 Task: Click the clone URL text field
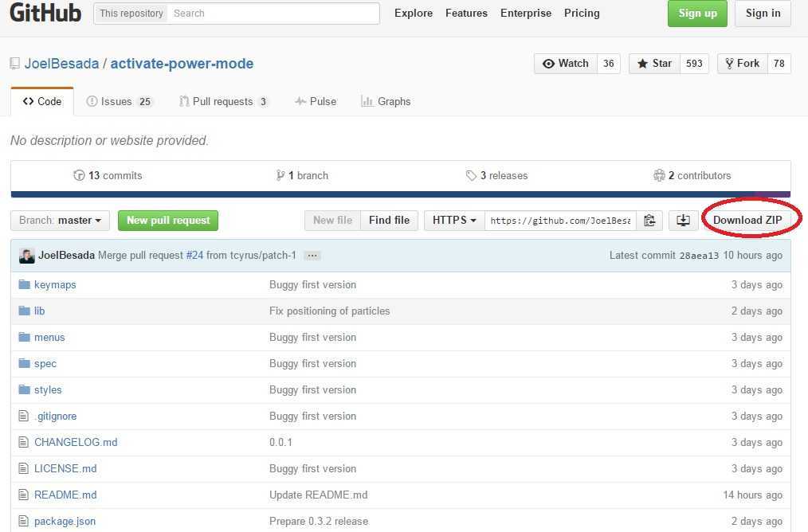click(x=560, y=221)
